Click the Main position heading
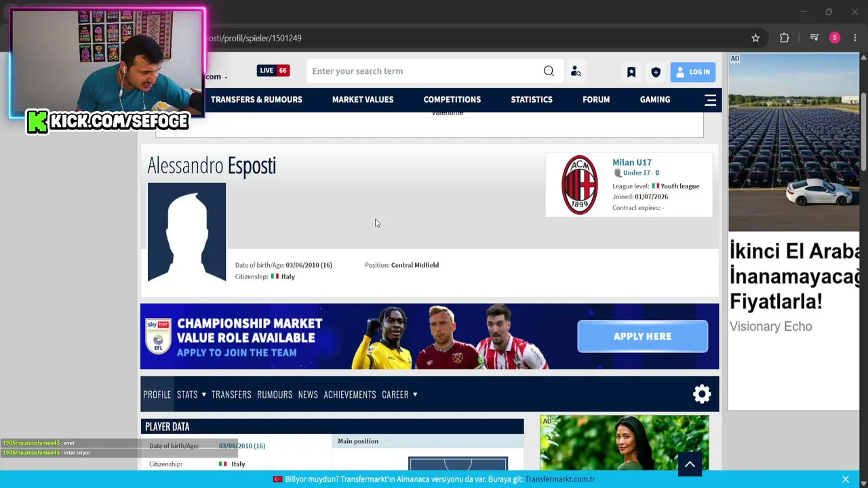This screenshot has height=488, width=868. (x=358, y=441)
